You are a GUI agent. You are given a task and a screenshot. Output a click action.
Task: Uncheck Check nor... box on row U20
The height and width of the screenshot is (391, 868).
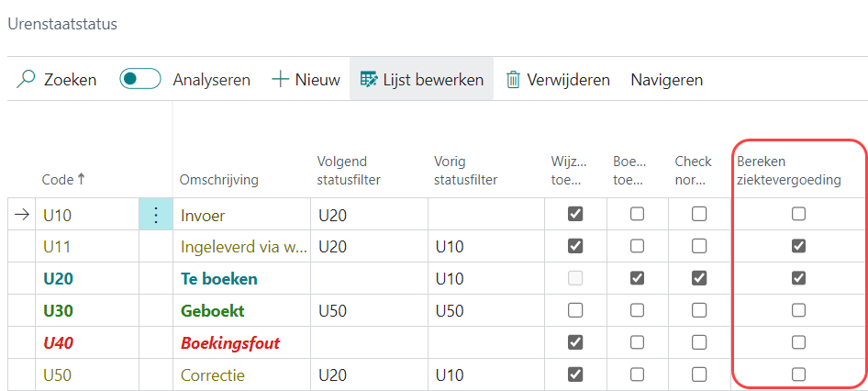[x=699, y=278]
